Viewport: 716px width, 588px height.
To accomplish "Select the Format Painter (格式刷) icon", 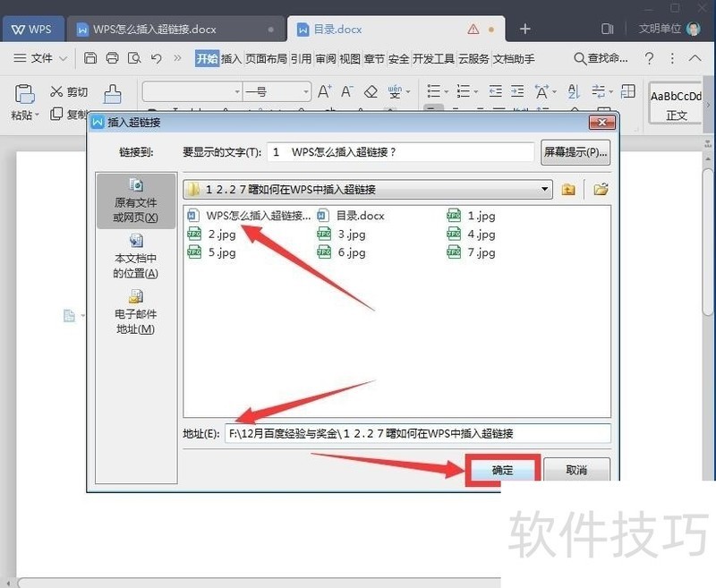I will [x=112, y=92].
